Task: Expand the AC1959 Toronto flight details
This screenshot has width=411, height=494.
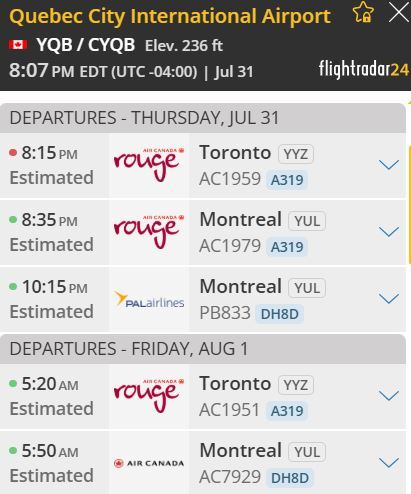Action: [x=389, y=164]
